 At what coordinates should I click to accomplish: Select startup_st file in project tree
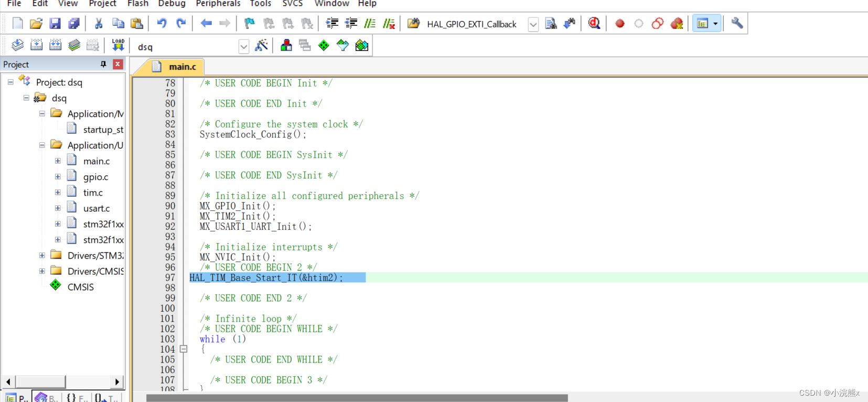[103, 130]
